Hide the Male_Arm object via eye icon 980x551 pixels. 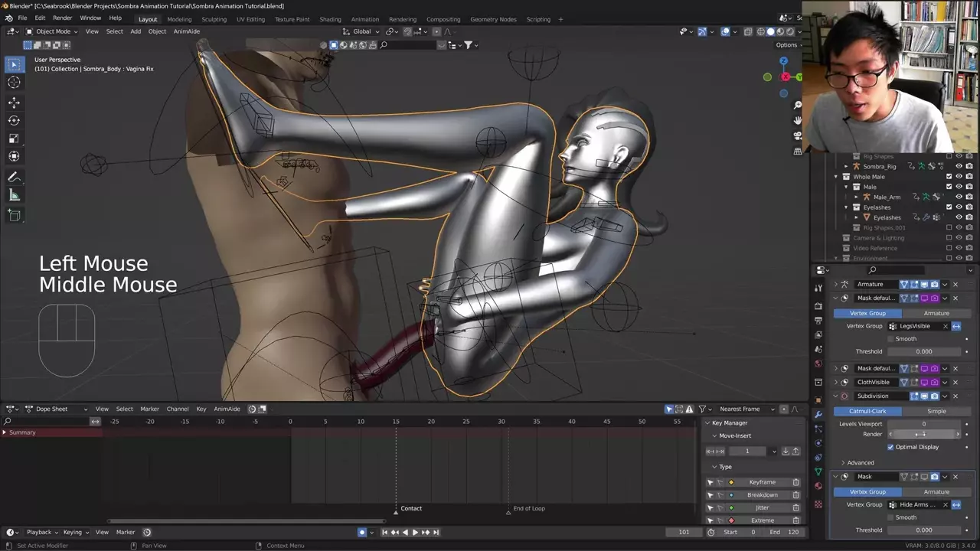pyautogui.click(x=959, y=197)
